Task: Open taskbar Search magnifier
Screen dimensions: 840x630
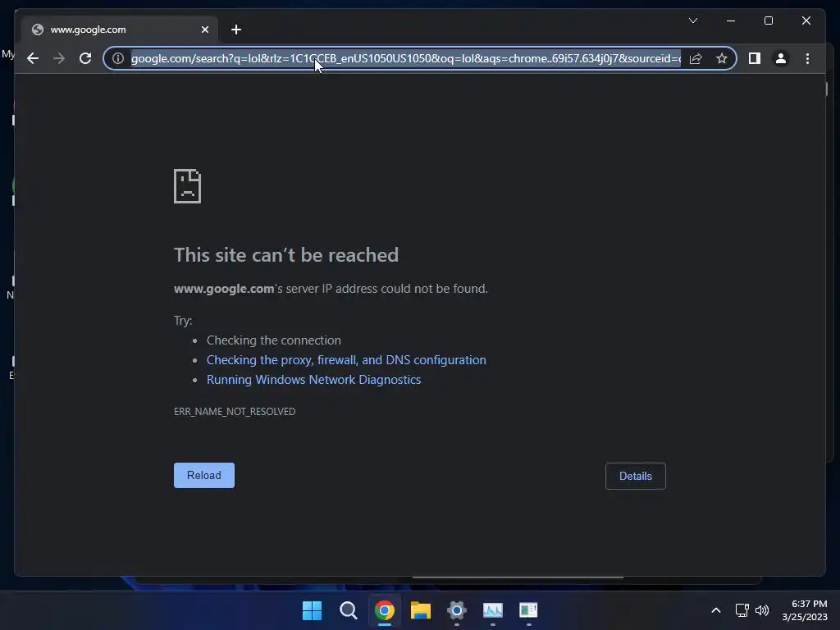Action: pos(348,610)
